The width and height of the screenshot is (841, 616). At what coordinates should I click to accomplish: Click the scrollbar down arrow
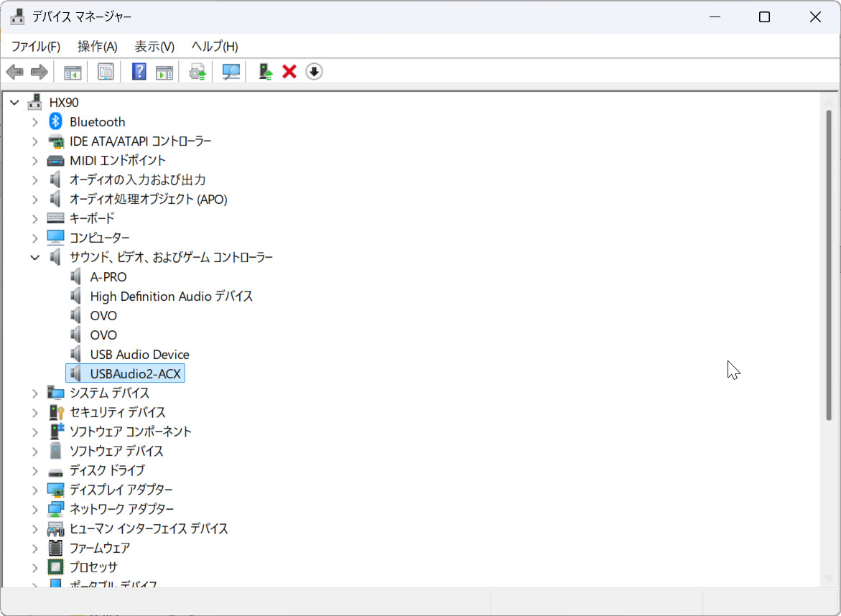click(829, 578)
